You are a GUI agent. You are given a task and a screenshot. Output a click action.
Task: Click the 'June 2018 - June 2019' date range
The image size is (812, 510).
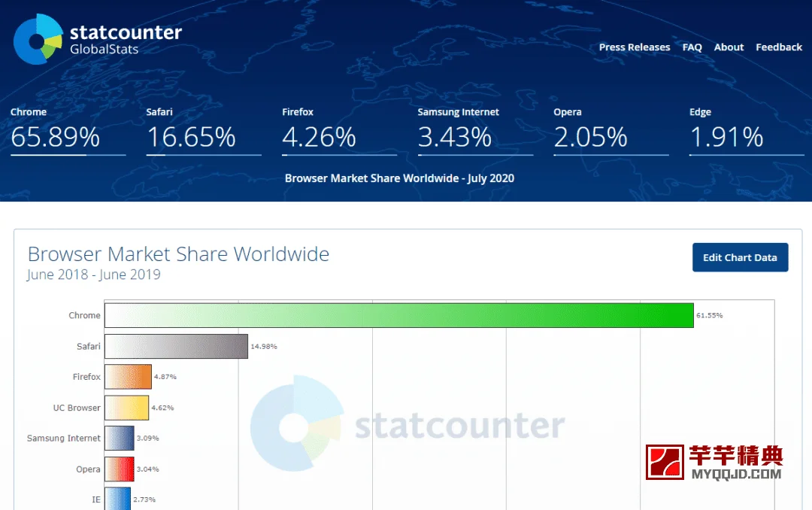(94, 274)
